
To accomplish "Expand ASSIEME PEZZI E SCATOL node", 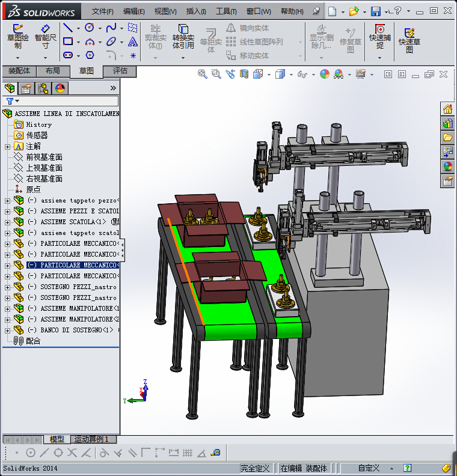I will coord(7,212).
